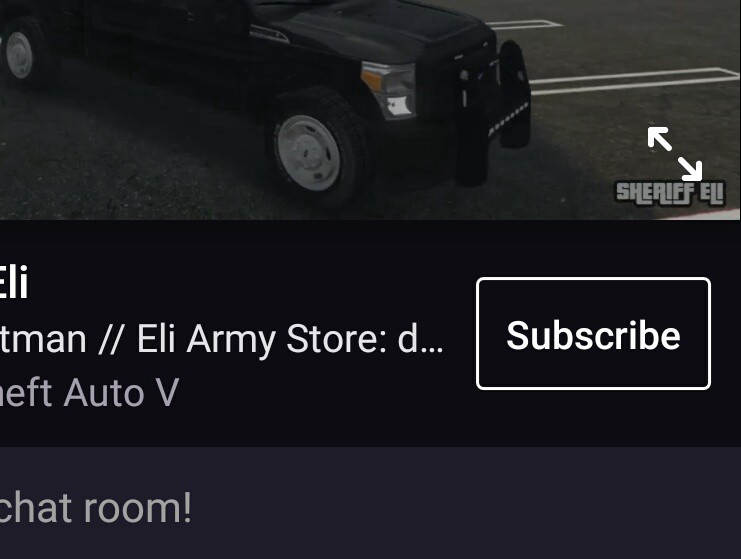
Task: Open the Eli Army Store stream title
Action: click(x=221, y=339)
